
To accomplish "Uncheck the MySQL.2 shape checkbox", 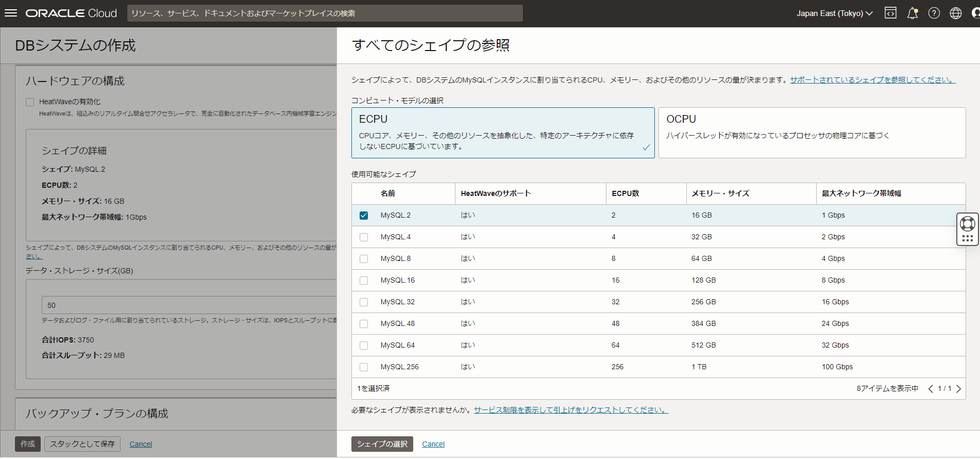I will point(364,216).
